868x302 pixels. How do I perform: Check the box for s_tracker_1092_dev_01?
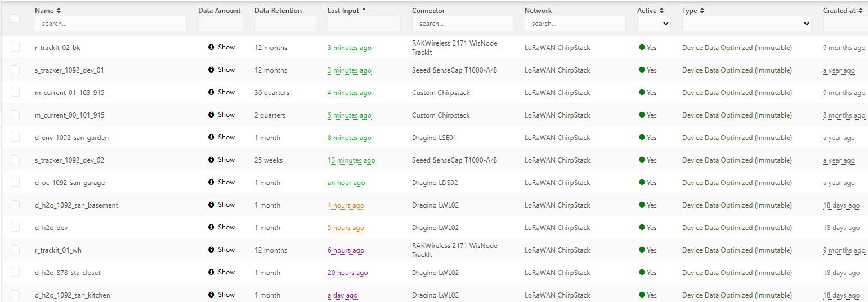15,70
